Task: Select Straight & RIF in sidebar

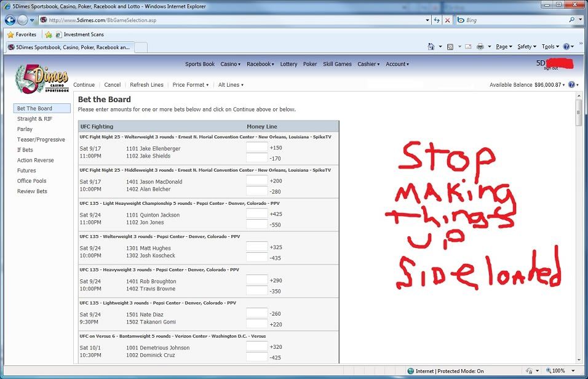Action: pos(34,119)
